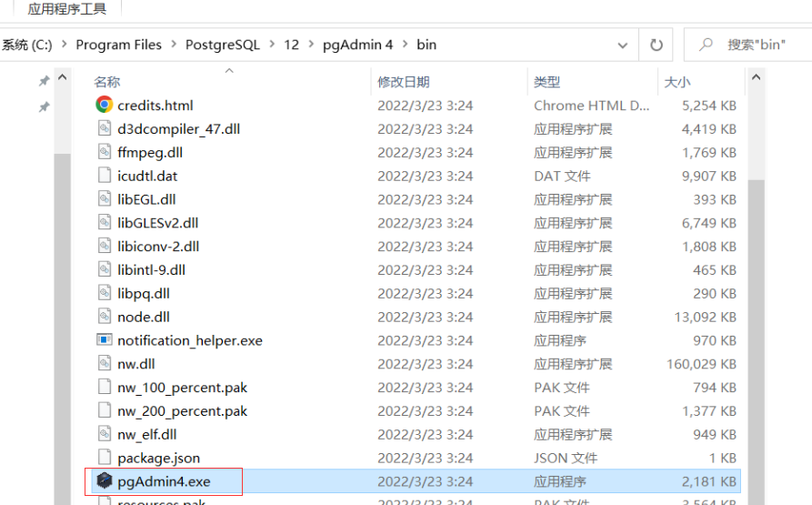Select the icudtl.dat file name
This screenshot has width=812, height=505.
(x=147, y=176)
